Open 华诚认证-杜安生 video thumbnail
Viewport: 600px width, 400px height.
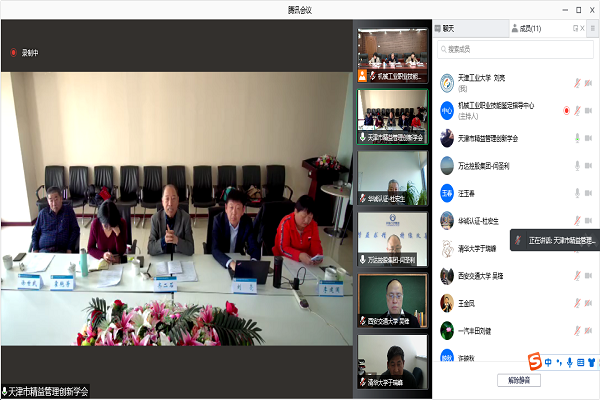(392, 178)
